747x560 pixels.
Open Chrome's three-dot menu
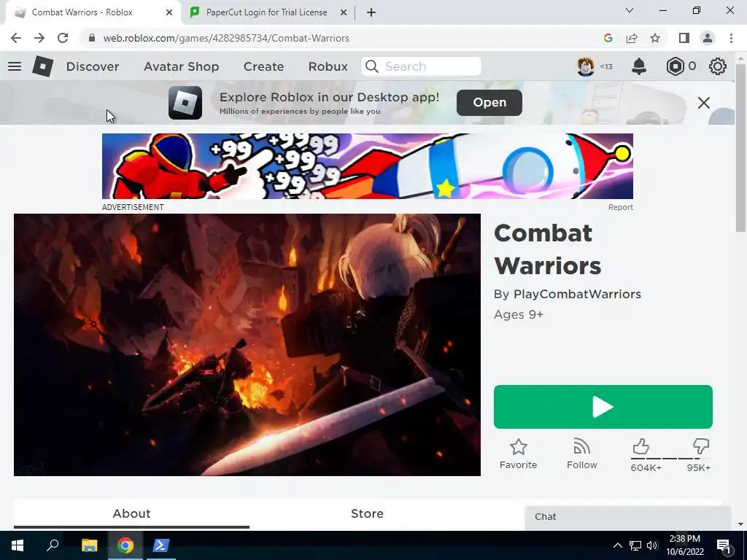click(731, 38)
